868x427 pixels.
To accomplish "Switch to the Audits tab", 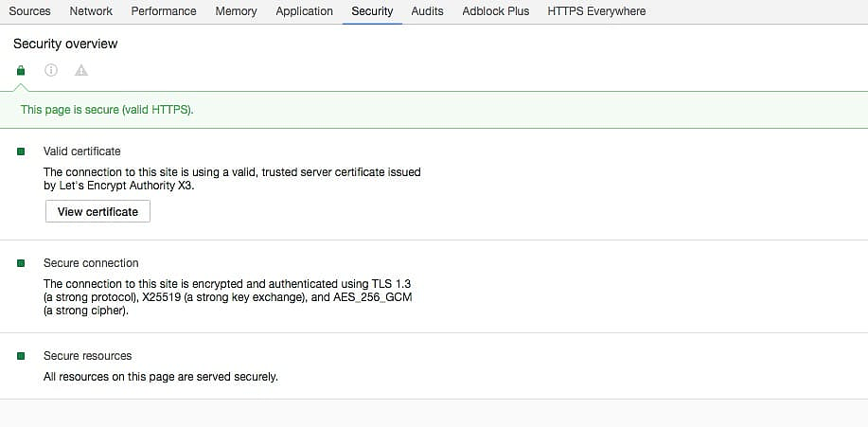I will coord(427,11).
